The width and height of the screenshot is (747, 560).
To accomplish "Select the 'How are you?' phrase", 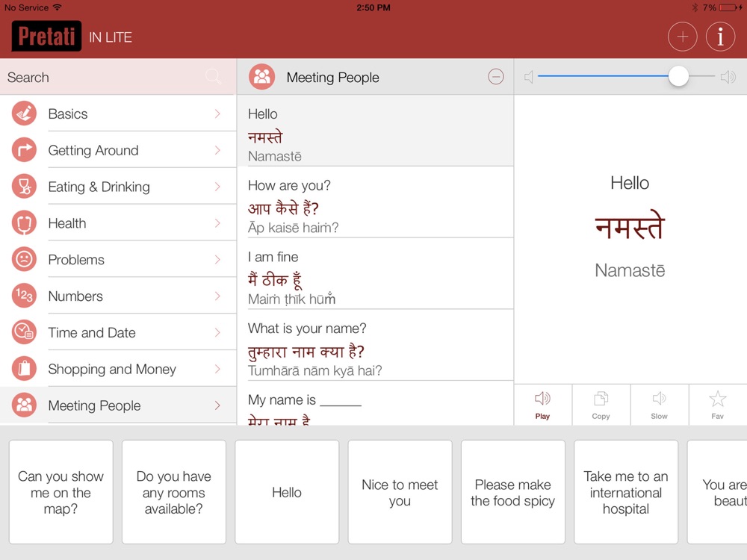I will (376, 202).
